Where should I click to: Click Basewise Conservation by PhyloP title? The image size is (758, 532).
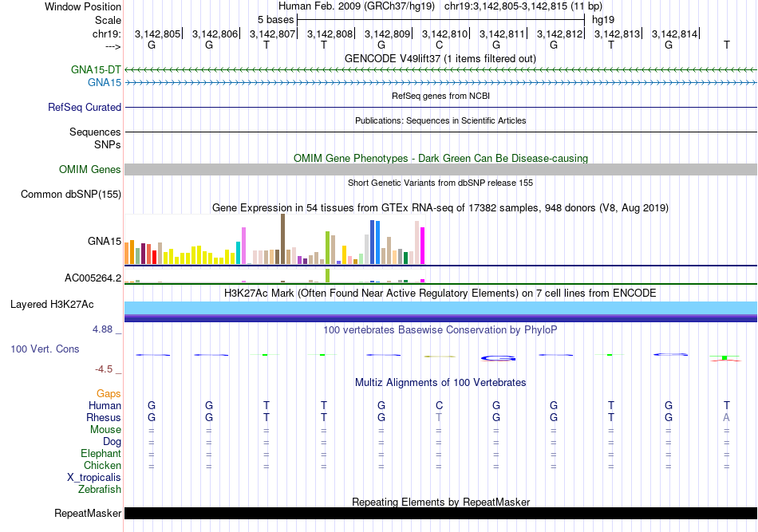click(440, 330)
